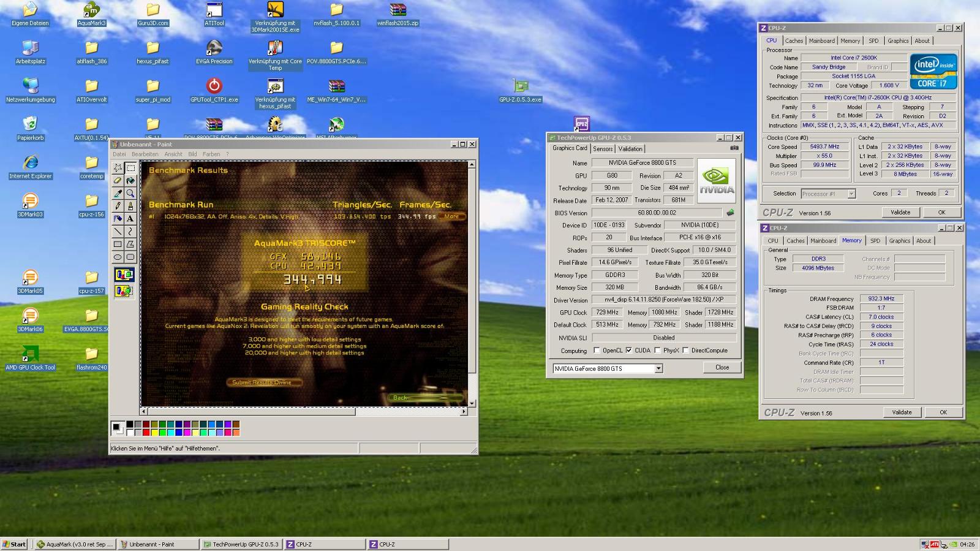This screenshot has width=980, height=551.
Task: Switch to the Sensors tab in GPU-Z
Action: point(603,149)
